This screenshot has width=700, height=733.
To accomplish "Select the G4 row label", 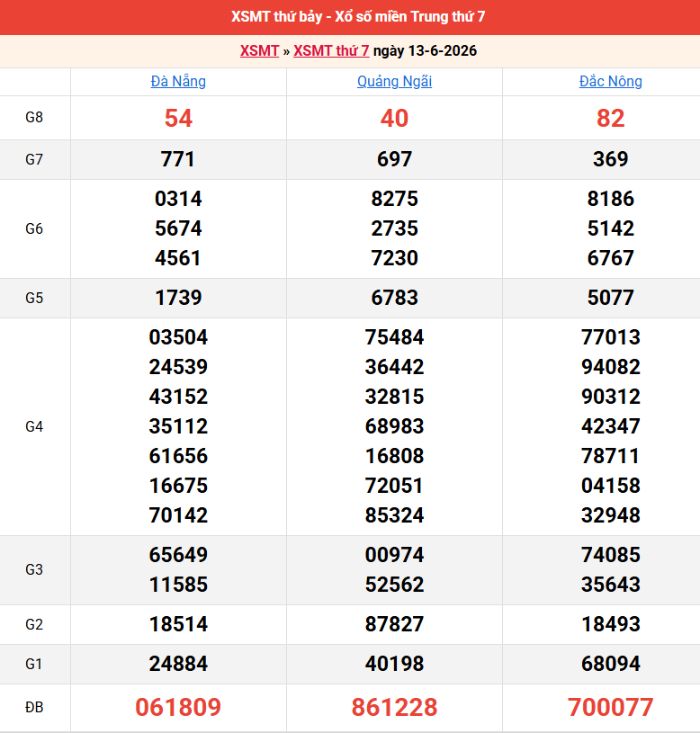I will pos(34,426).
